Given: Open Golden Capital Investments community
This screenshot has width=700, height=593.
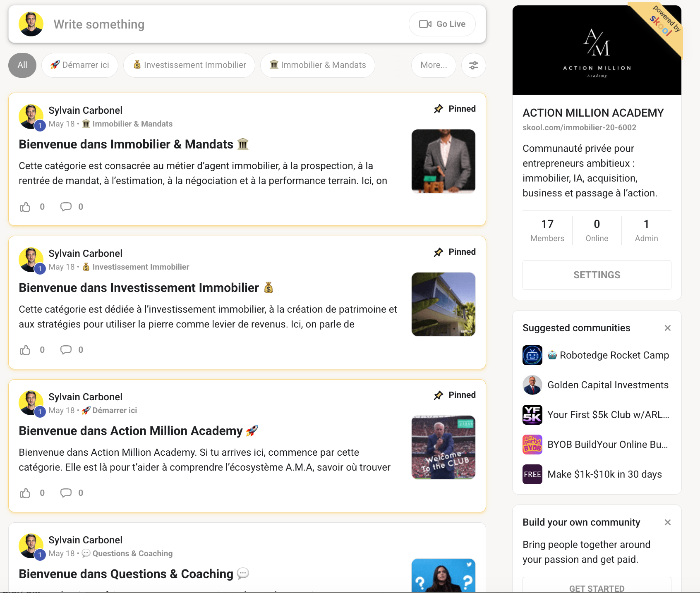Looking at the screenshot, I should 608,385.
